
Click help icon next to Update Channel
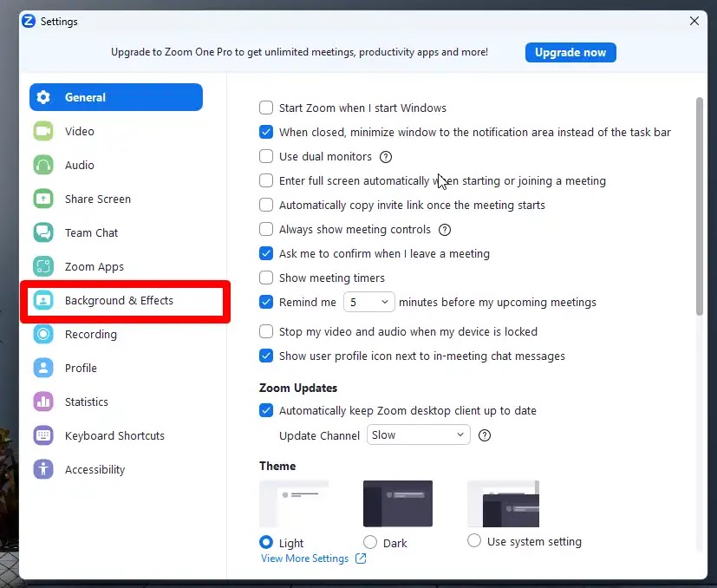coord(485,435)
